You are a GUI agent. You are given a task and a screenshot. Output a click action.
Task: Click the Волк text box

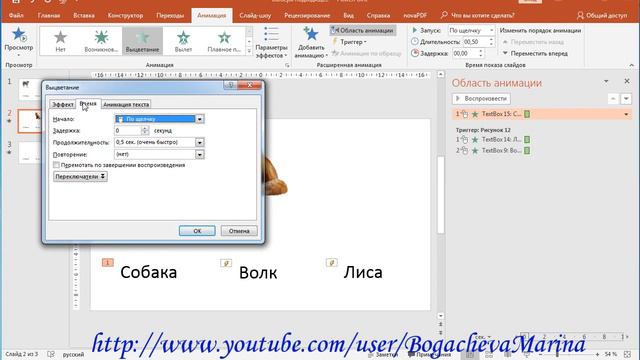tap(258, 273)
